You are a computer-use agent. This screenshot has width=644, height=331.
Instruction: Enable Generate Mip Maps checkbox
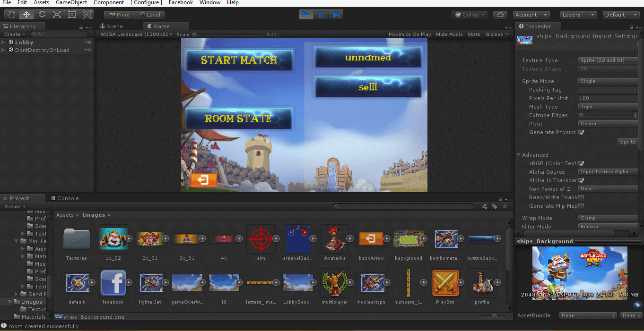pyautogui.click(x=582, y=206)
